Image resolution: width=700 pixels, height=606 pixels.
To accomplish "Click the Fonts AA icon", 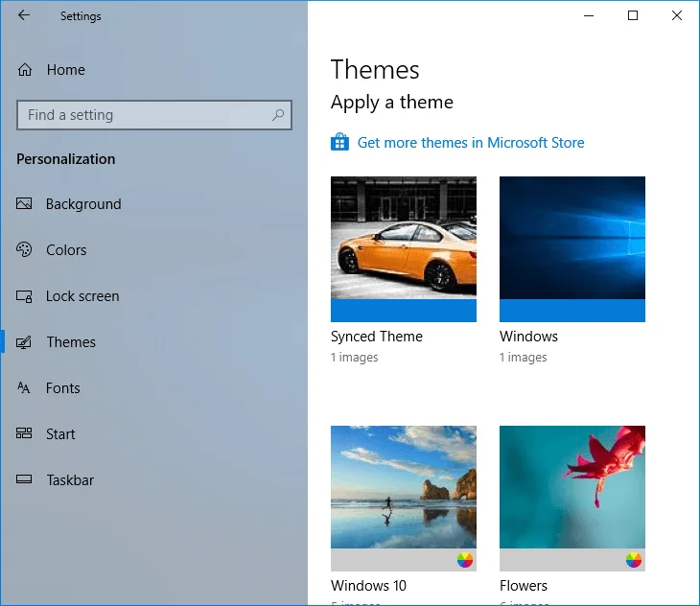I will [x=24, y=387].
